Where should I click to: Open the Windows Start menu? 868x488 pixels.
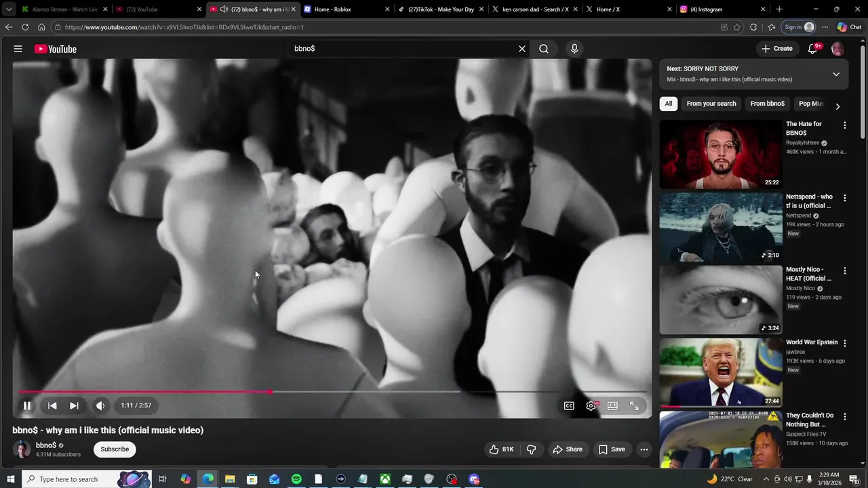(x=10, y=479)
